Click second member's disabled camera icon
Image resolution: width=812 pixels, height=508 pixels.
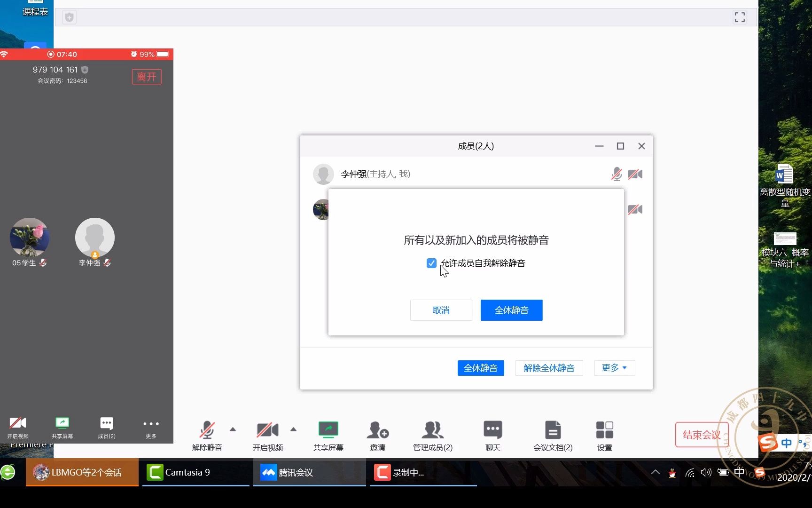pyautogui.click(x=635, y=209)
